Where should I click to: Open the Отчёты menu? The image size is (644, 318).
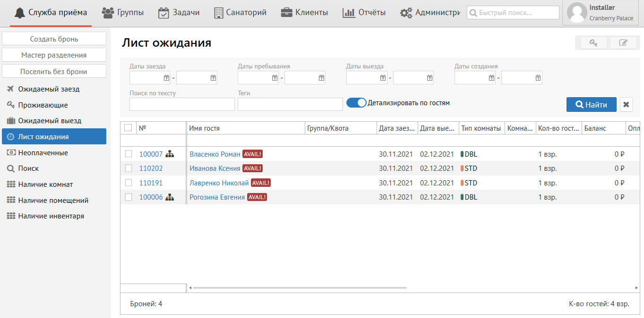[x=364, y=13]
